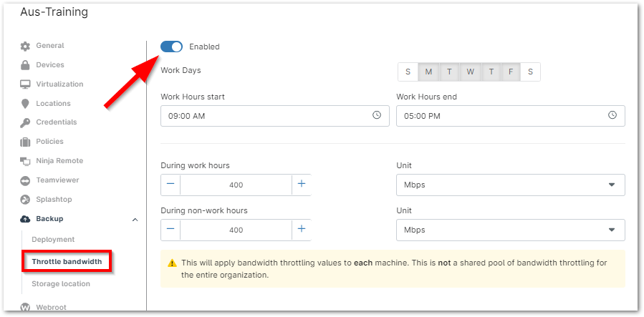
Task: Click the Work Hours end time field
Action: 501,115
